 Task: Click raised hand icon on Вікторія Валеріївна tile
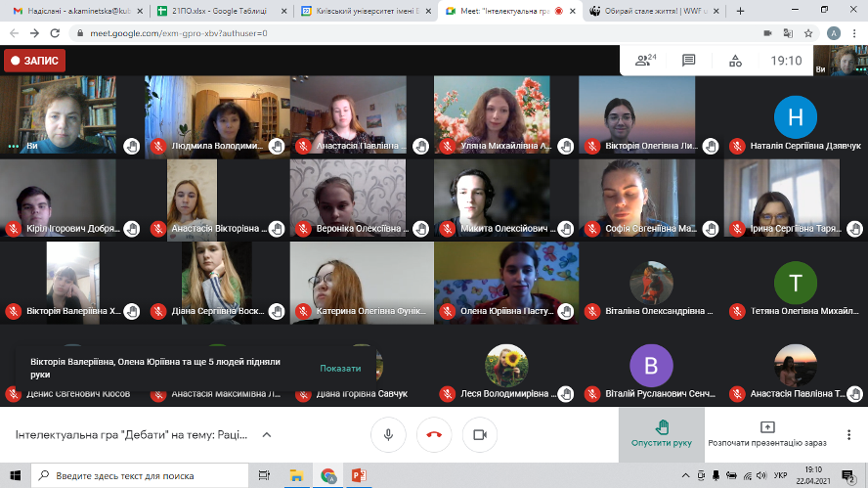click(132, 311)
